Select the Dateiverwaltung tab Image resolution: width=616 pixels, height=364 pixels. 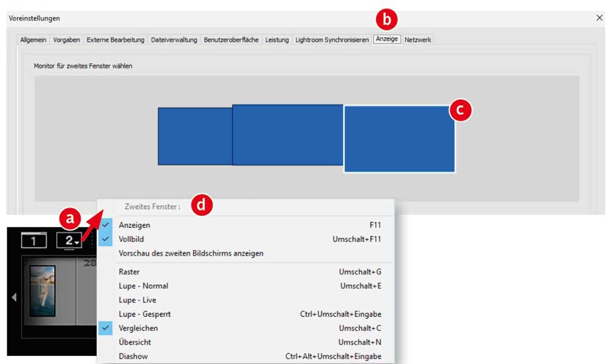click(x=174, y=39)
